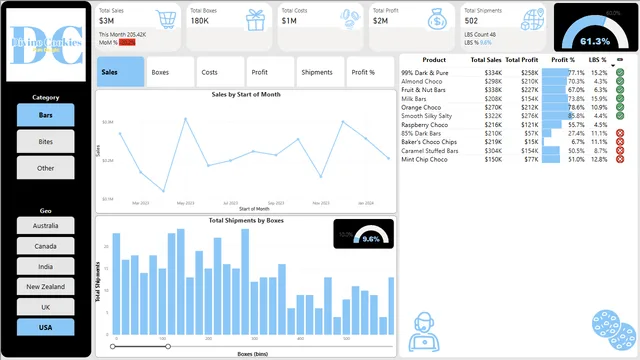Filter geography to Canada
The width and height of the screenshot is (640, 360).
pyautogui.click(x=46, y=246)
